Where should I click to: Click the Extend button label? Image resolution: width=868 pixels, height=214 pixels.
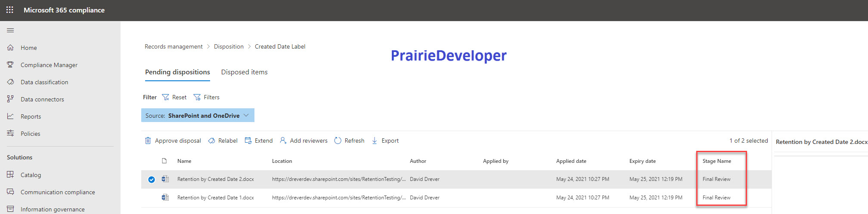point(263,141)
